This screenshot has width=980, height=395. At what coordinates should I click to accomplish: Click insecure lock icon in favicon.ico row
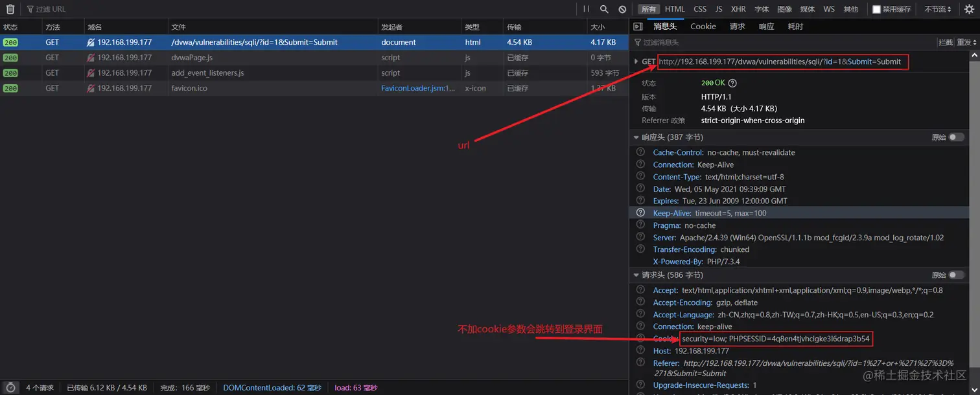(91, 88)
